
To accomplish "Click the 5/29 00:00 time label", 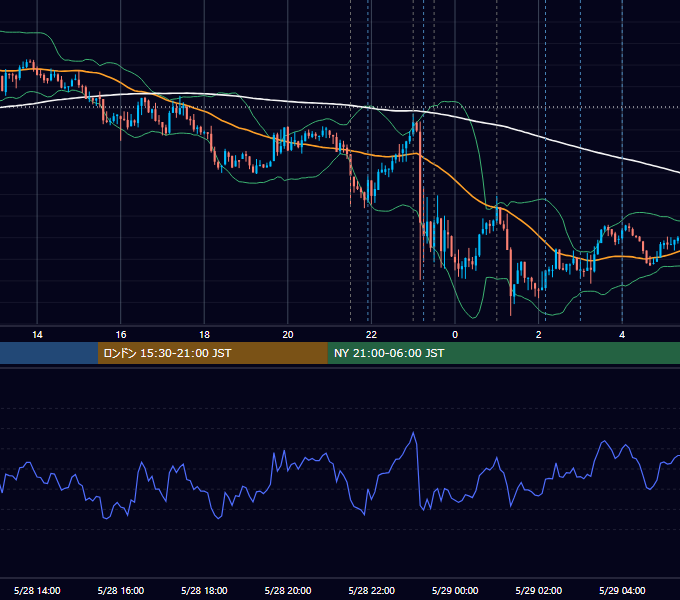I will click(x=455, y=590).
